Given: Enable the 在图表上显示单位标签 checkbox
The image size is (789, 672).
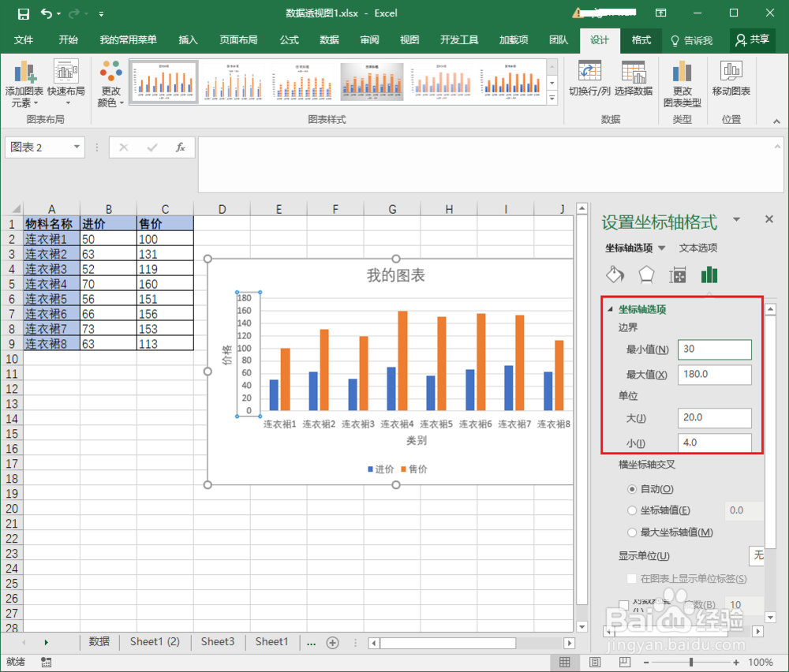Looking at the screenshot, I should pos(630,578).
